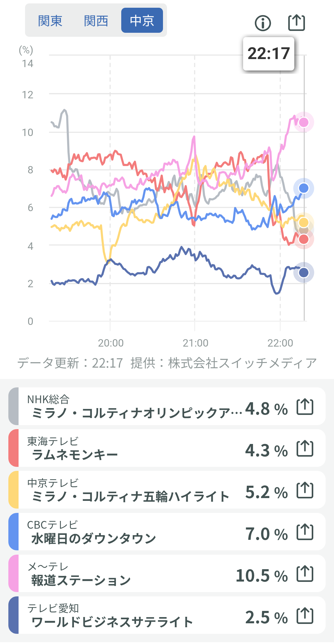
Task: Click the red 東海テレビ chart data point
Action: (x=304, y=239)
